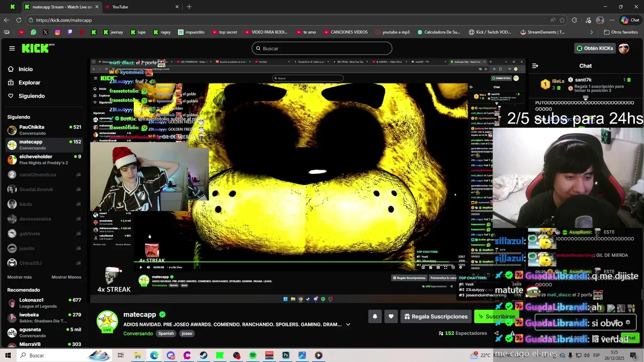This screenshot has height=362, width=644.
Task: Add page to favorites with star icon
Action: (x=562, y=20)
